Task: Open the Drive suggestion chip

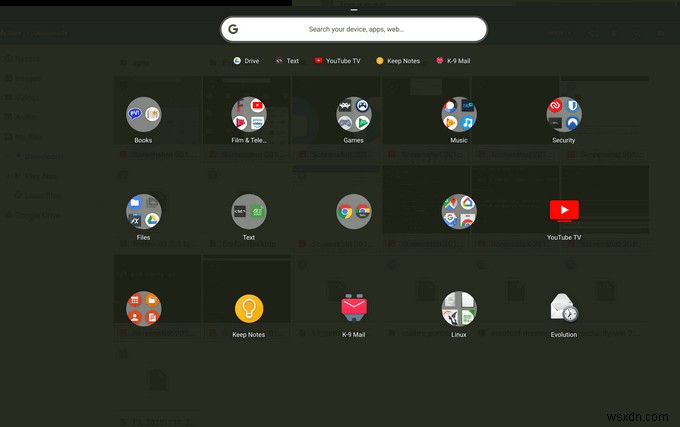Action: pyautogui.click(x=246, y=61)
